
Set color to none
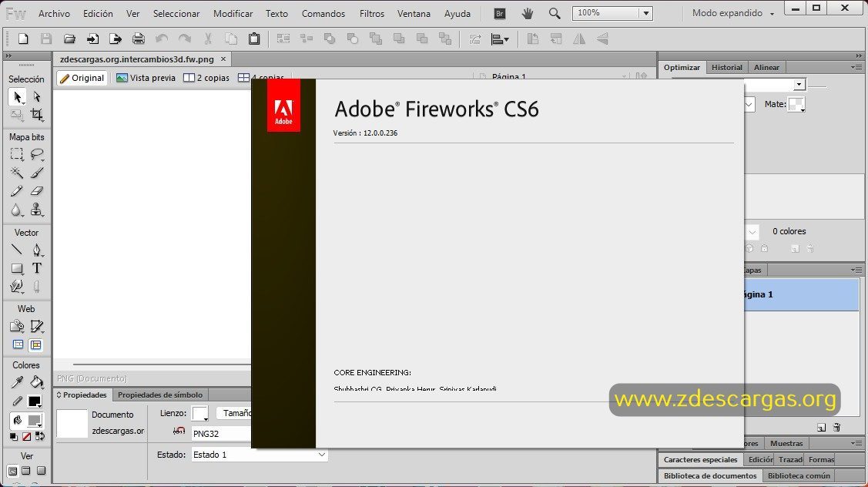click(x=26, y=437)
